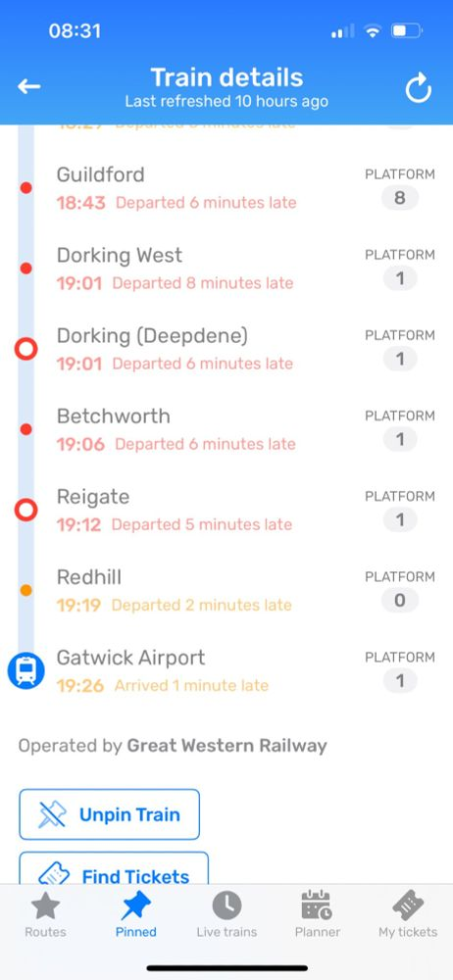Tap the Unpin Train button
Viewport: 453px width, 980px height.
coord(110,814)
